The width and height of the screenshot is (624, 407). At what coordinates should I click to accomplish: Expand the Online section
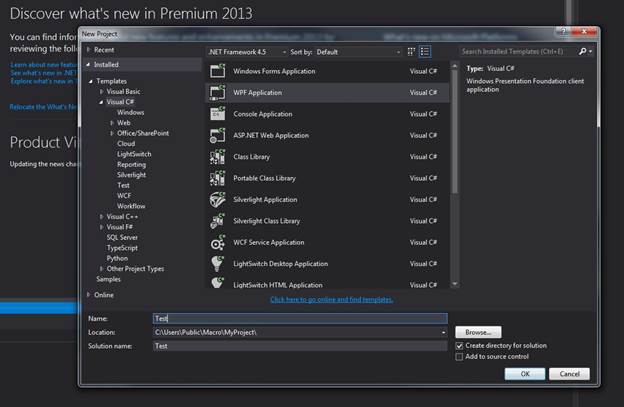(89, 295)
